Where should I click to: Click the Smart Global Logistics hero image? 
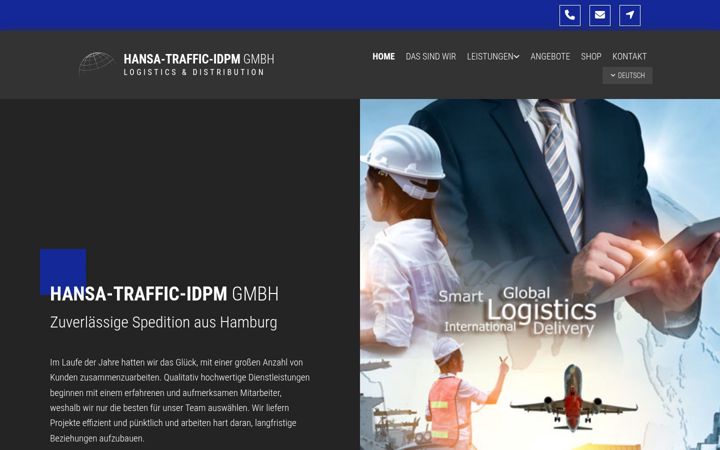tap(540, 275)
